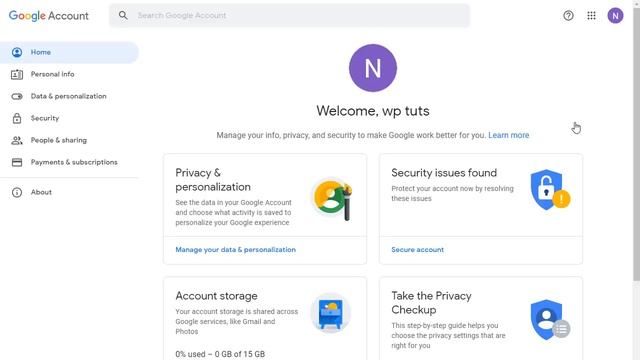This screenshot has height=360, width=640.
Task: Click the magnifier search icon
Action: click(123, 16)
